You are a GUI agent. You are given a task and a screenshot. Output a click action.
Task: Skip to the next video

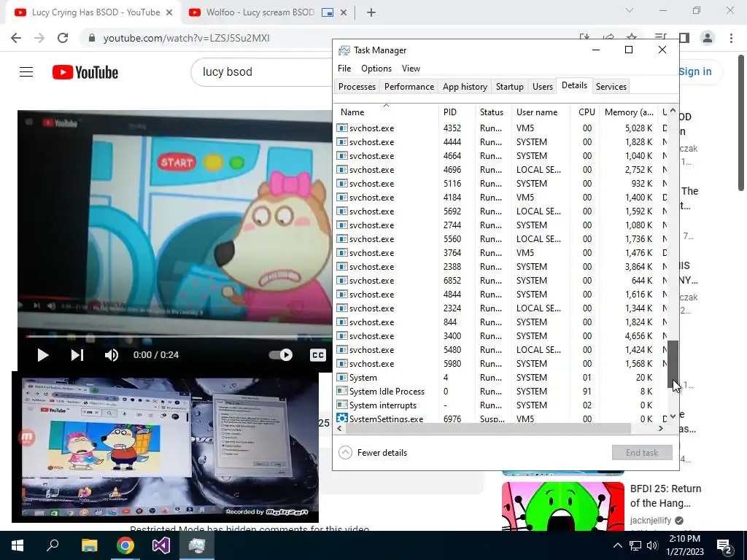pyautogui.click(x=77, y=355)
